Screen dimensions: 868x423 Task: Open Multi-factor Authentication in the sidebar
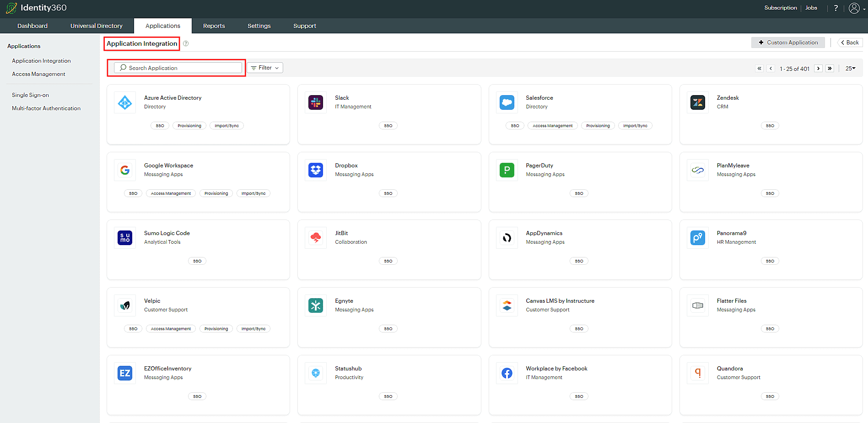click(x=46, y=108)
